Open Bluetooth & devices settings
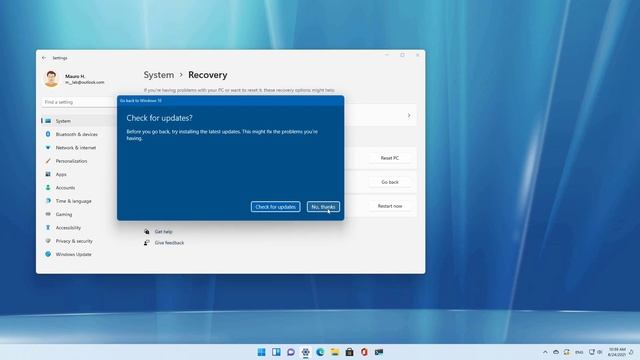The image size is (640, 360). click(x=77, y=134)
